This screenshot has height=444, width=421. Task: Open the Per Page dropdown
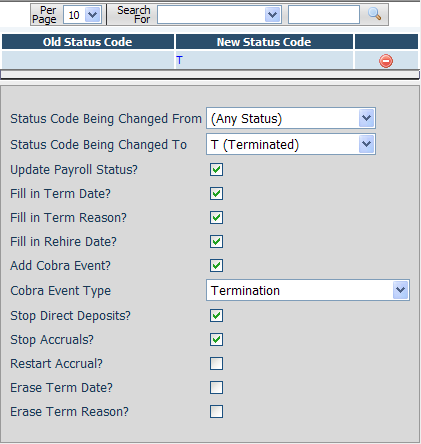[x=82, y=15]
